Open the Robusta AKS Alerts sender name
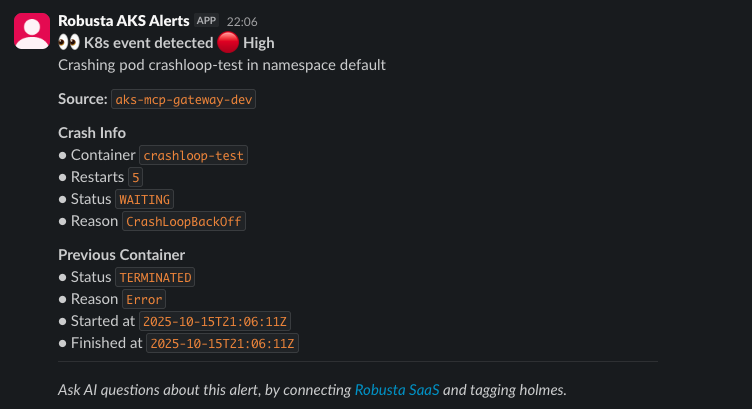 [x=123, y=20]
